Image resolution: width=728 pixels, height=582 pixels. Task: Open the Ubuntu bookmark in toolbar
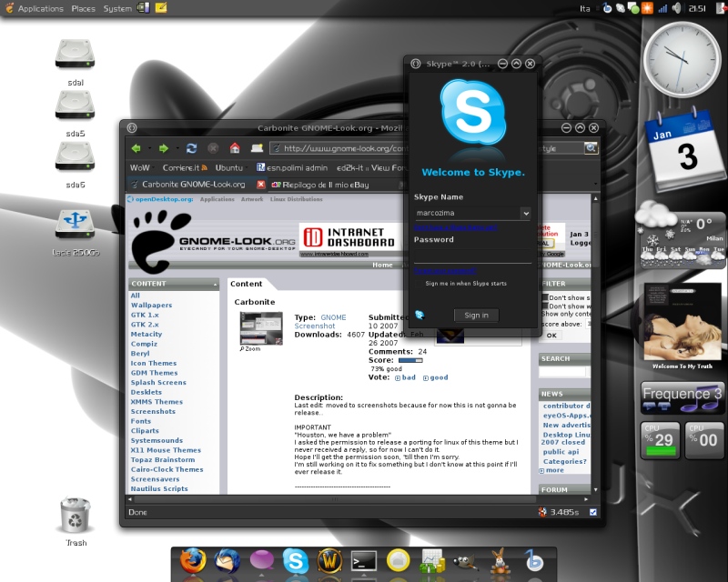tap(229, 167)
